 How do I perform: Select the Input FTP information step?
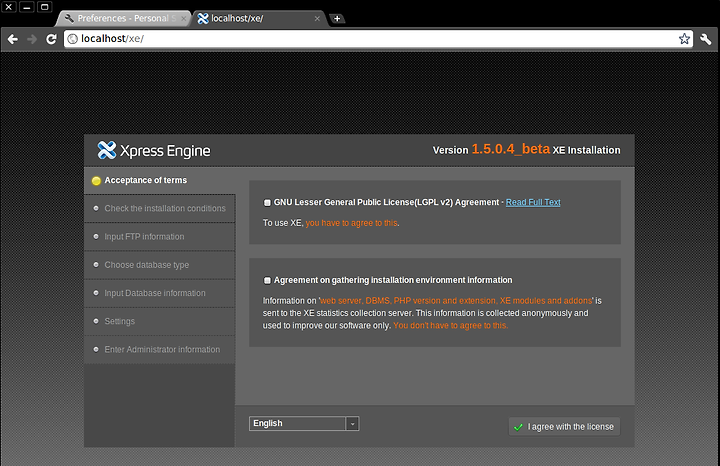160,237
